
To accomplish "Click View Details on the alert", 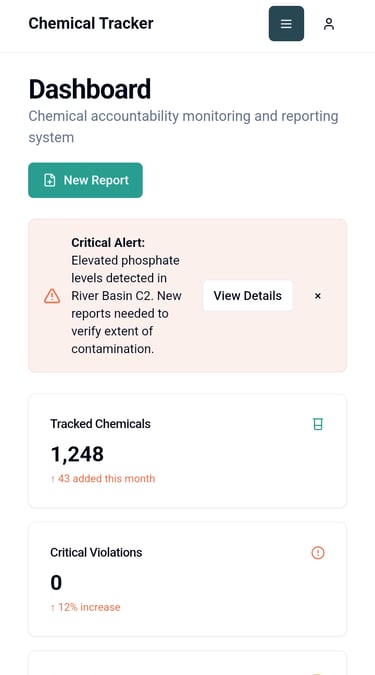I will (x=248, y=296).
